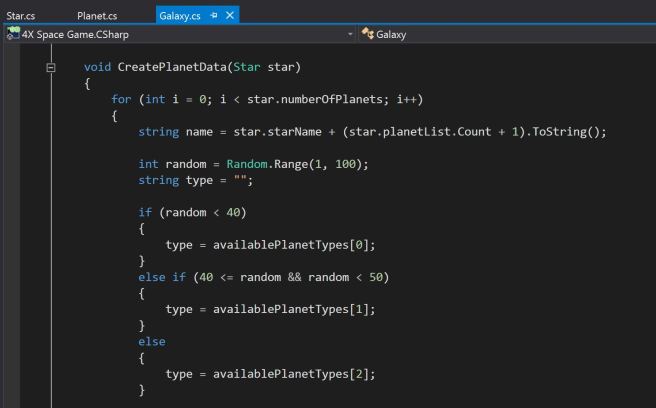Screen dimensions: 656x408
Task: Select the Galaxy.cs tab
Action: (x=180, y=16)
